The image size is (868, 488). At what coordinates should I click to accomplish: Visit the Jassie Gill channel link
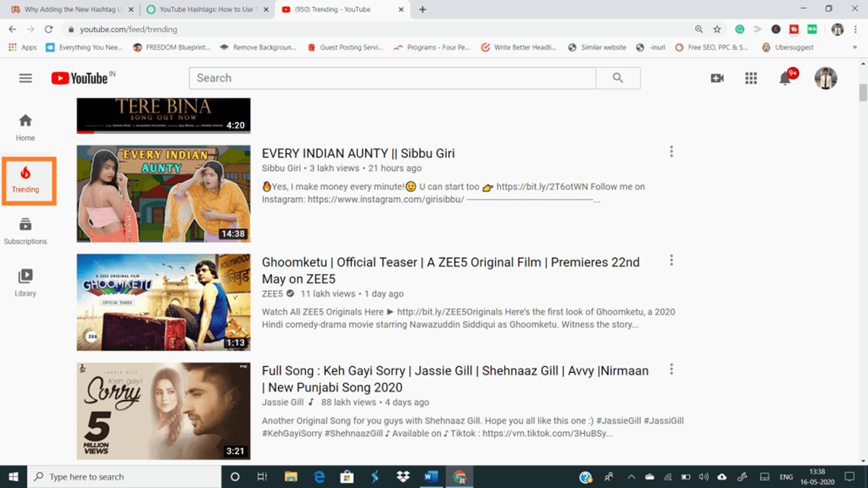pyautogui.click(x=283, y=402)
